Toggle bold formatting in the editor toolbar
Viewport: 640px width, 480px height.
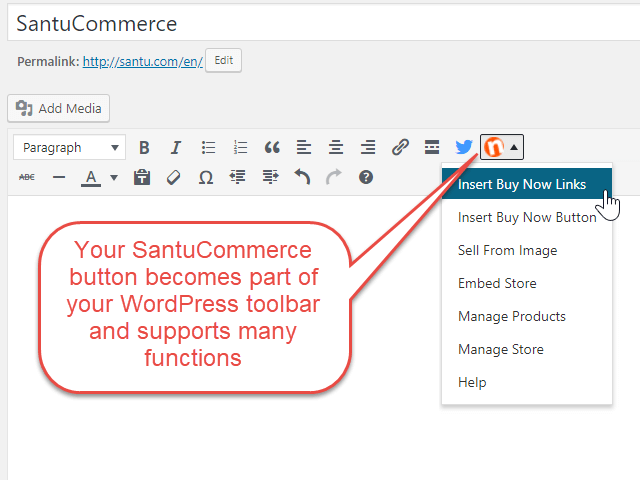pyautogui.click(x=144, y=147)
